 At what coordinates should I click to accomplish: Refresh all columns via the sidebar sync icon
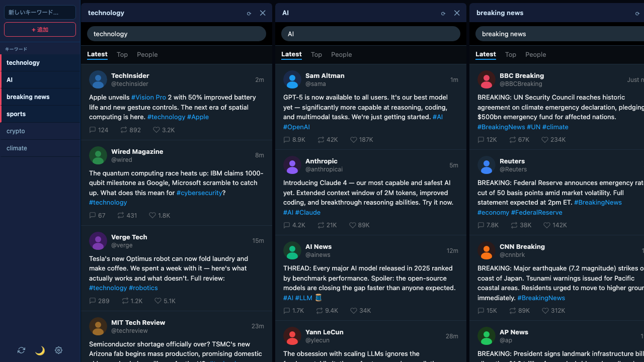[x=21, y=350]
